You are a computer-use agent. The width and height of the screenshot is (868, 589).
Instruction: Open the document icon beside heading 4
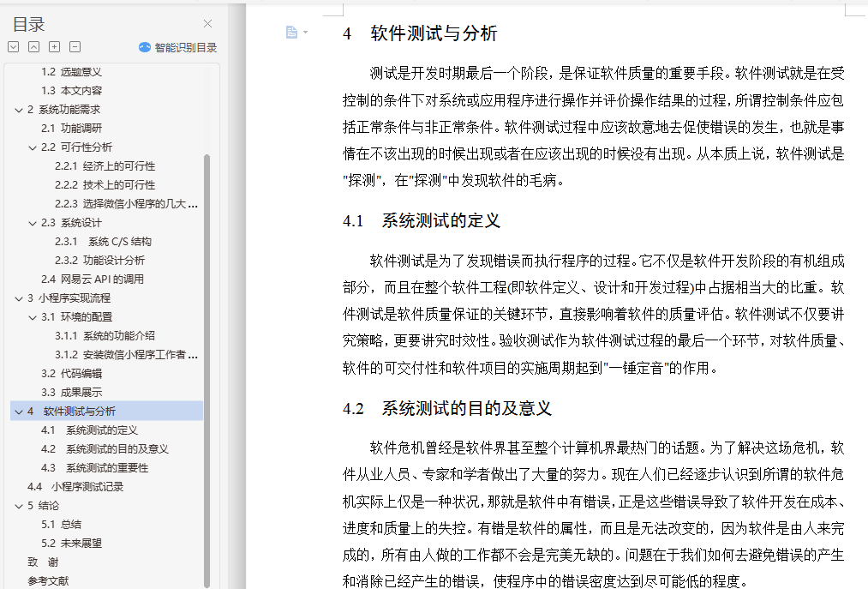291,32
